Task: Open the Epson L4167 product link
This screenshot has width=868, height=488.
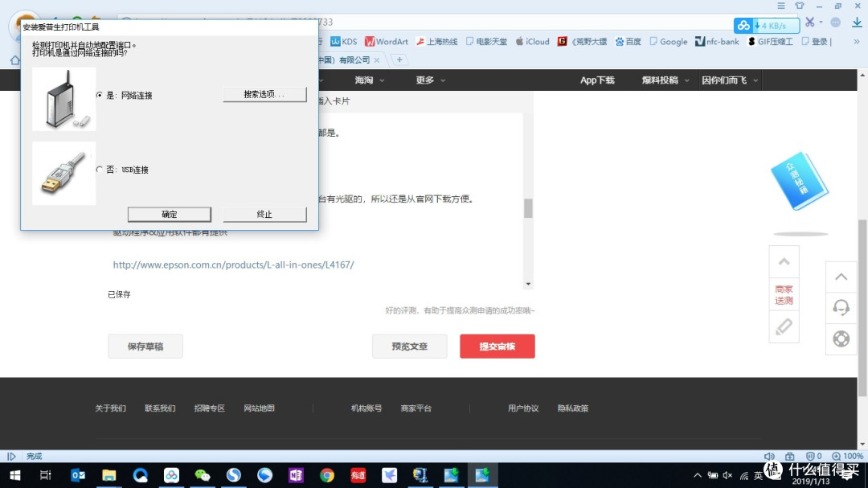Action: 234,265
